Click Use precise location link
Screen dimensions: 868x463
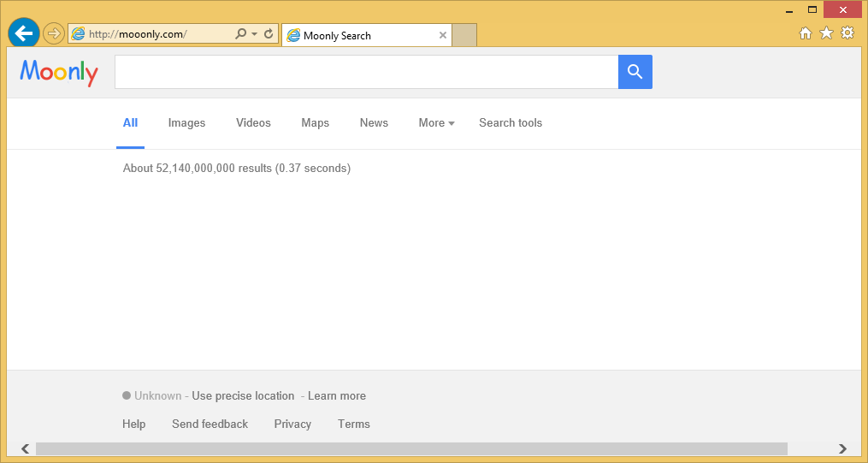pos(243,396)
